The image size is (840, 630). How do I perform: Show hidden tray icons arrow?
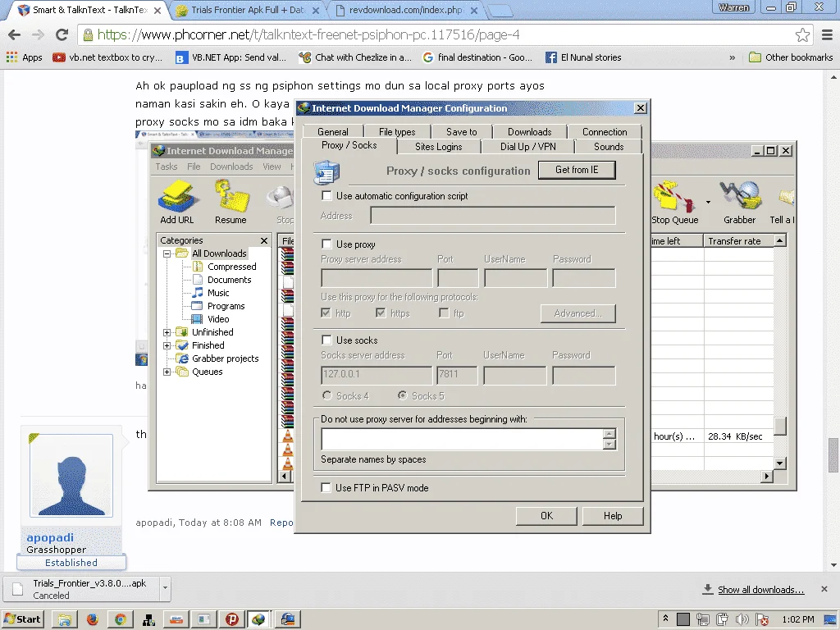(665, 619)
